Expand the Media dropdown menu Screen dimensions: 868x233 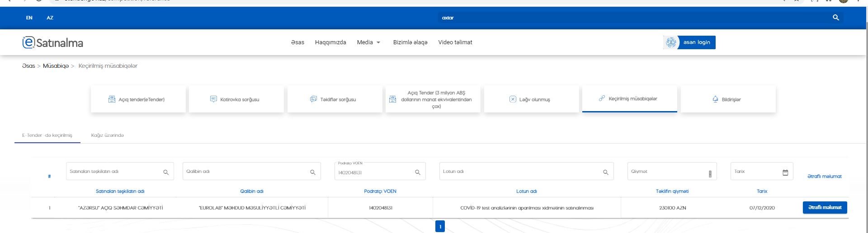[368, 42]
